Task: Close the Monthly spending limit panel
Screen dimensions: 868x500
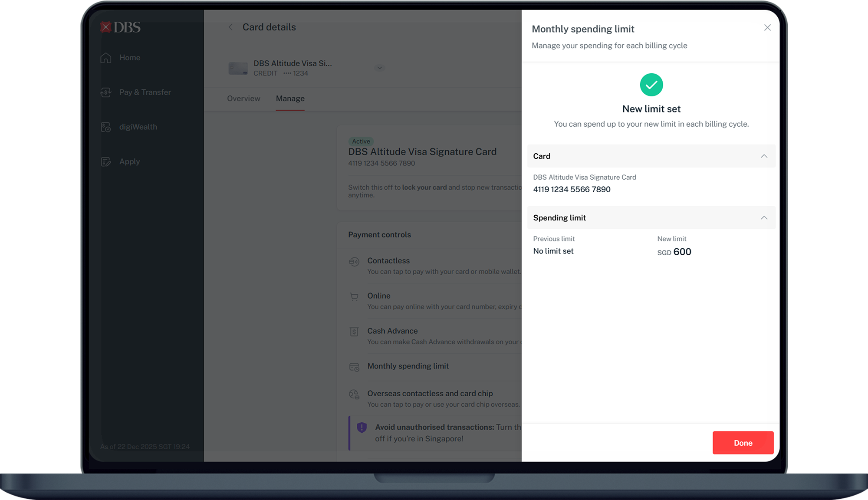Action: (767, 28)
